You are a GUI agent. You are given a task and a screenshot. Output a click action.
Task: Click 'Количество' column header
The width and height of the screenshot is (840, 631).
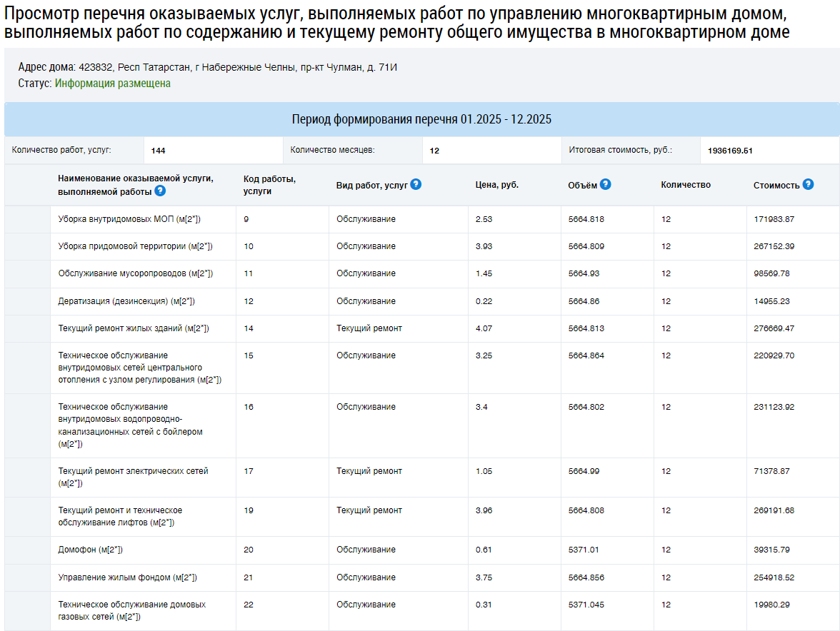(x=686, y=185)
